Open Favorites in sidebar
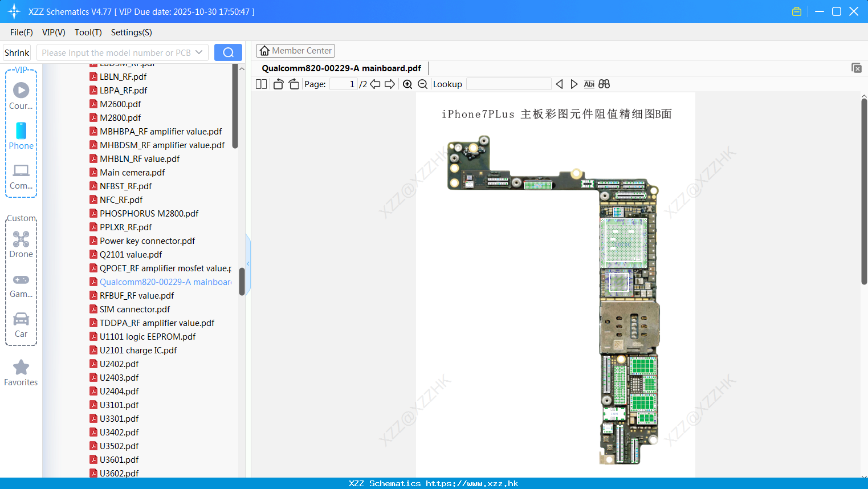The width and height of the screenshot is (868, 489). click(x=21, y=373)
